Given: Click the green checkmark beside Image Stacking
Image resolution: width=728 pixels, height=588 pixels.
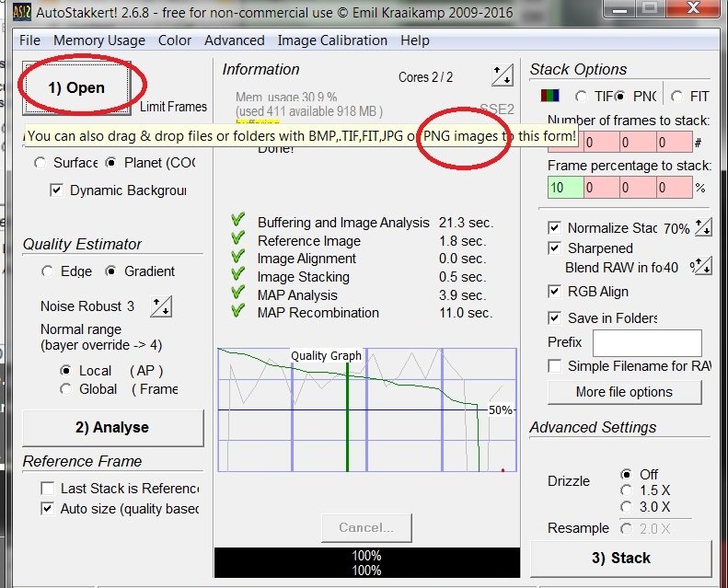Looking at the screenshot, I should coord(238,276).
